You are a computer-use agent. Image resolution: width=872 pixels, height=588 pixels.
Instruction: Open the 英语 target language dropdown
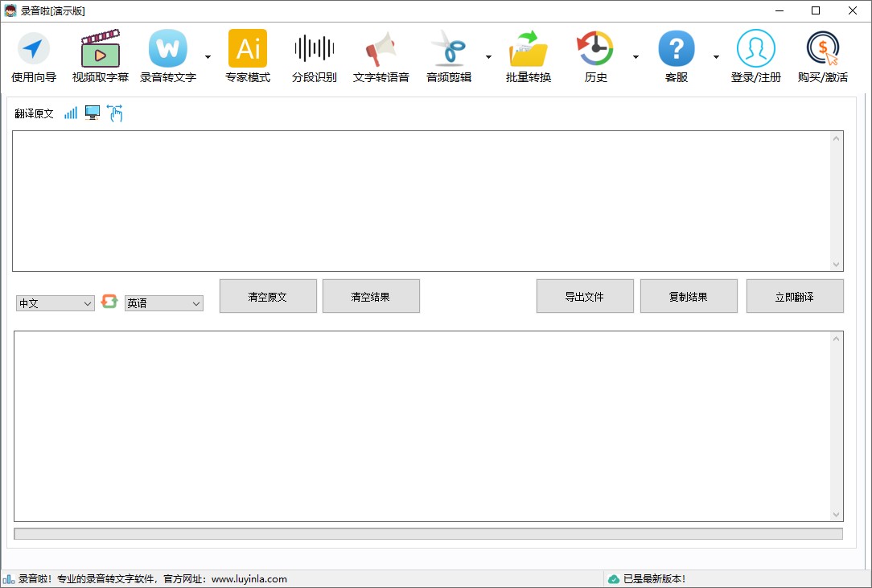pos(163,303)
